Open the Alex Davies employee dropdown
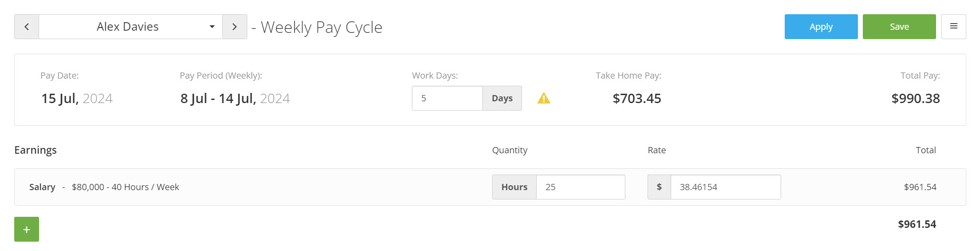The height and width of the screenshot is (251, 980). (130, 27)
